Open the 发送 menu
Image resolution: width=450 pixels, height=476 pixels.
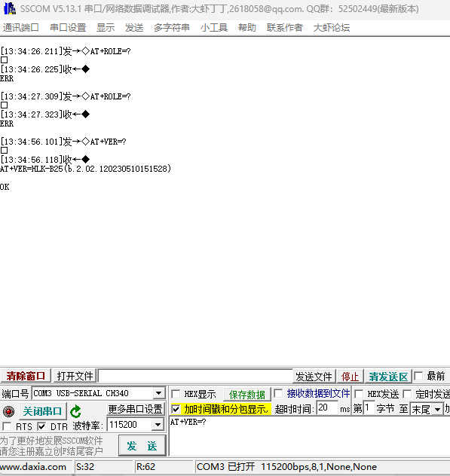click(134, 28)
